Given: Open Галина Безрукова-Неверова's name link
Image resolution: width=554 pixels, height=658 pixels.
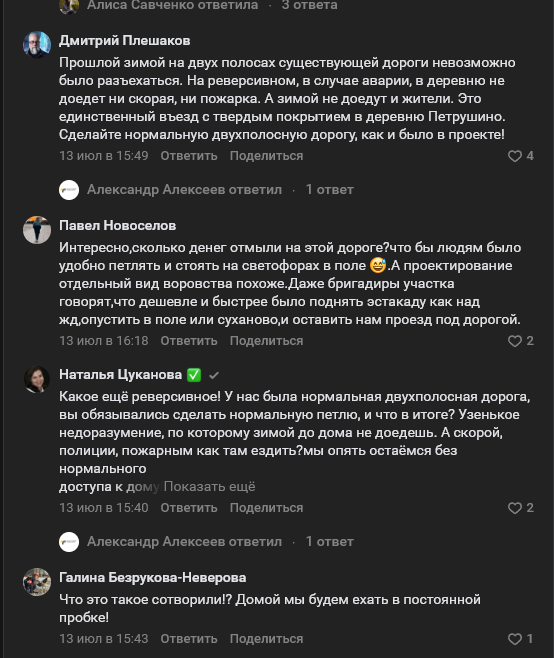Looking at the screenshot, I should click(153, 578).
